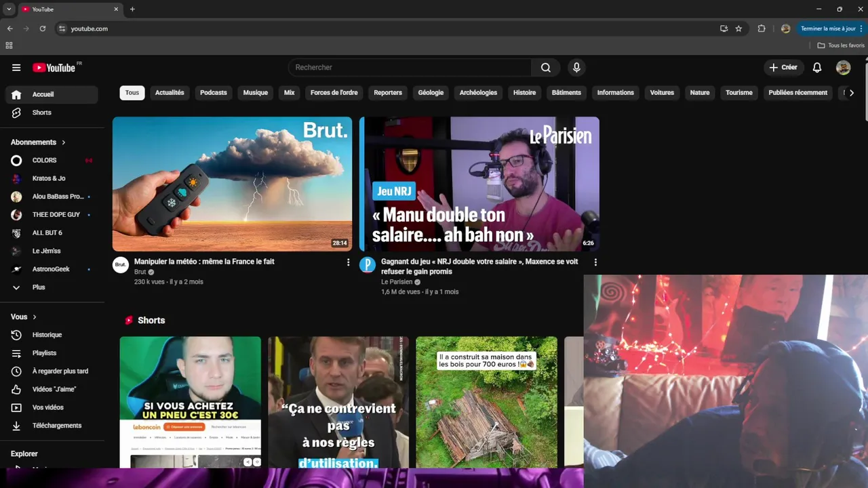868x488 pixels.
Task: Open the Le Parisien Jeu NRJ thumbnail
Action: (x=479, y=184)
